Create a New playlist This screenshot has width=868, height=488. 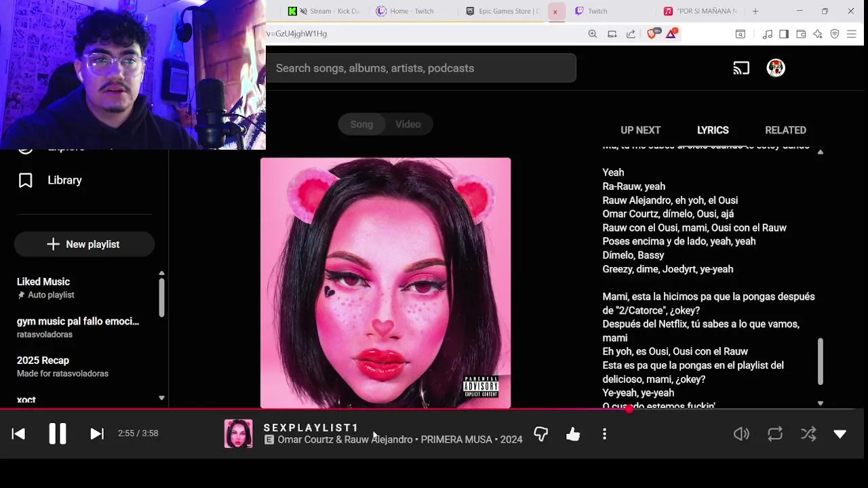(84, 244)
